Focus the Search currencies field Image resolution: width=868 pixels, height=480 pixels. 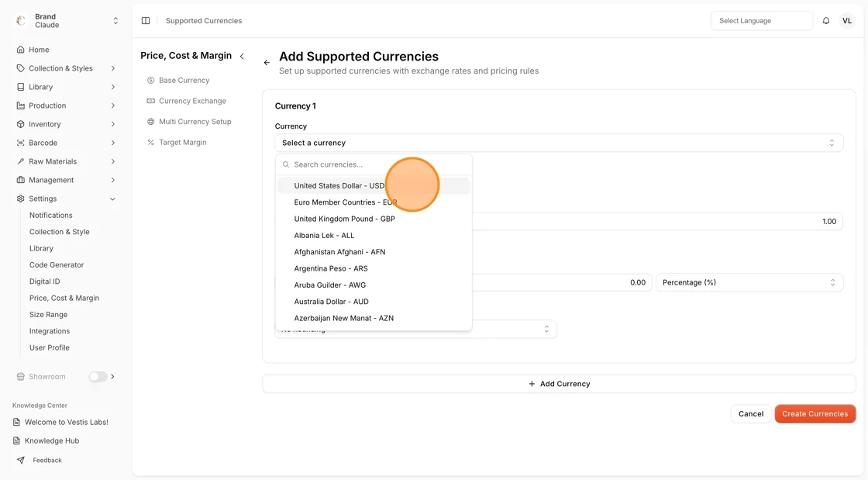click(x=374, y=164)
